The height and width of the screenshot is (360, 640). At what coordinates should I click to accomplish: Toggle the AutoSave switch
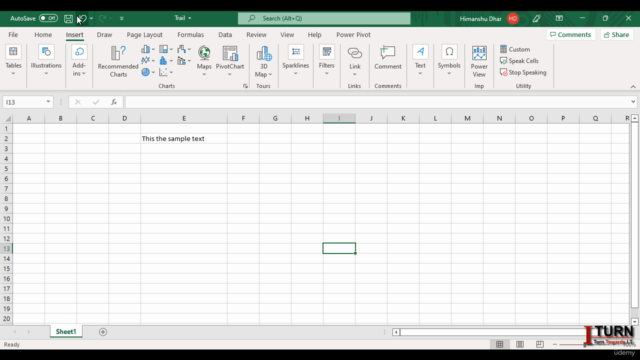[48, 18]
